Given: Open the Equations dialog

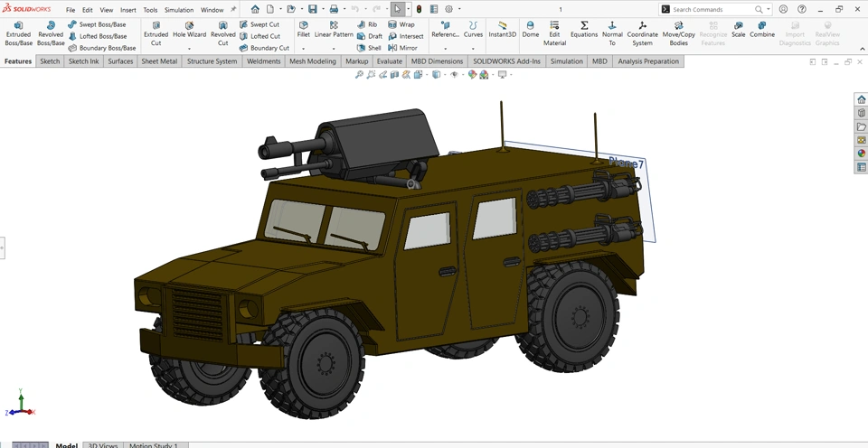Looking at the screenshot, I should [x=583, y=29].
